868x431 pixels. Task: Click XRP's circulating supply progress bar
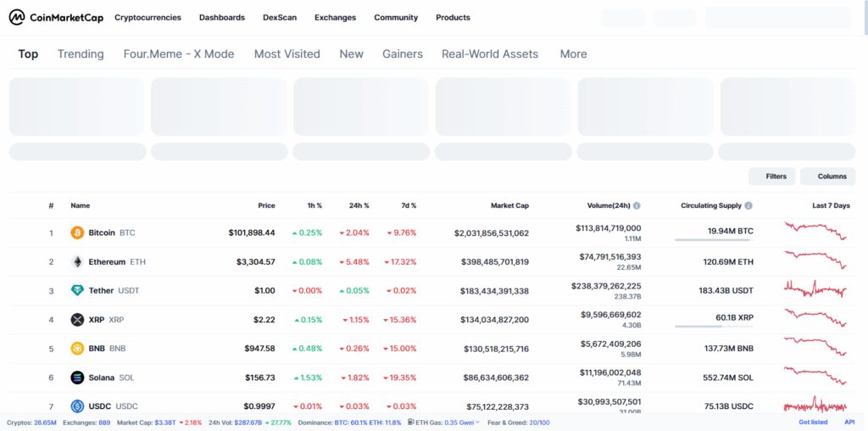[714, 327]
